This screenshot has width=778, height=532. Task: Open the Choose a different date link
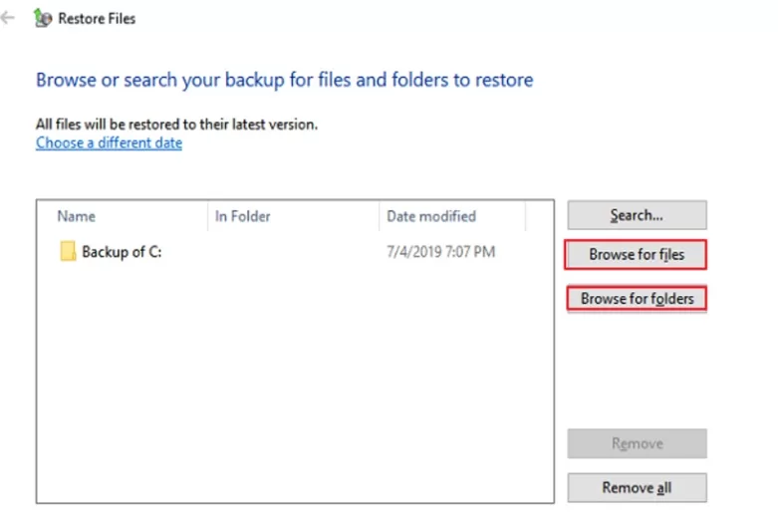tap(109, 142)
